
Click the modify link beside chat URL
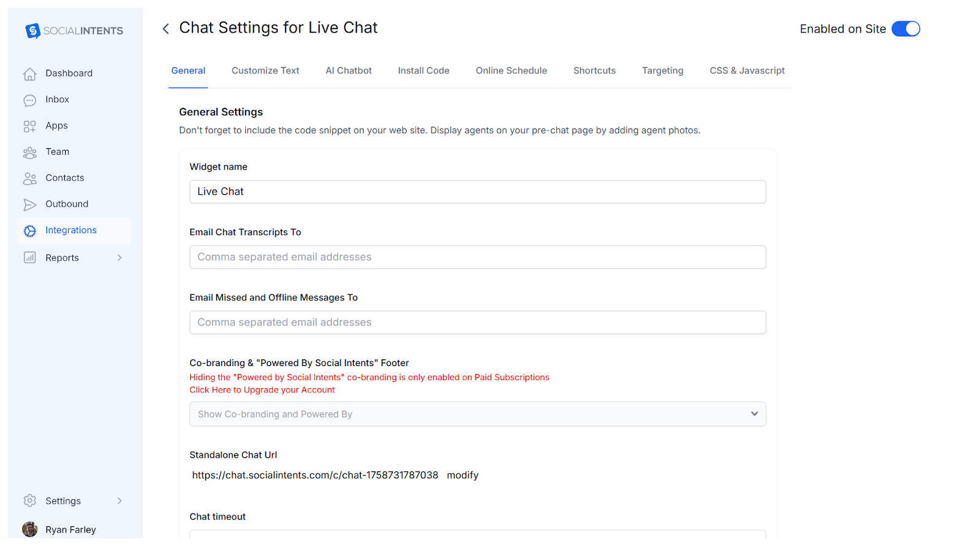pos(462,476)
